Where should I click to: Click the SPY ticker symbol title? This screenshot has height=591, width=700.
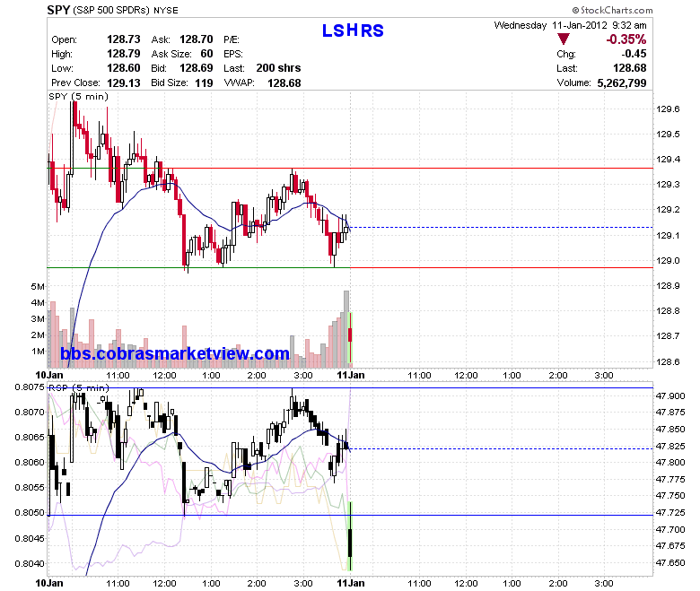58,9
